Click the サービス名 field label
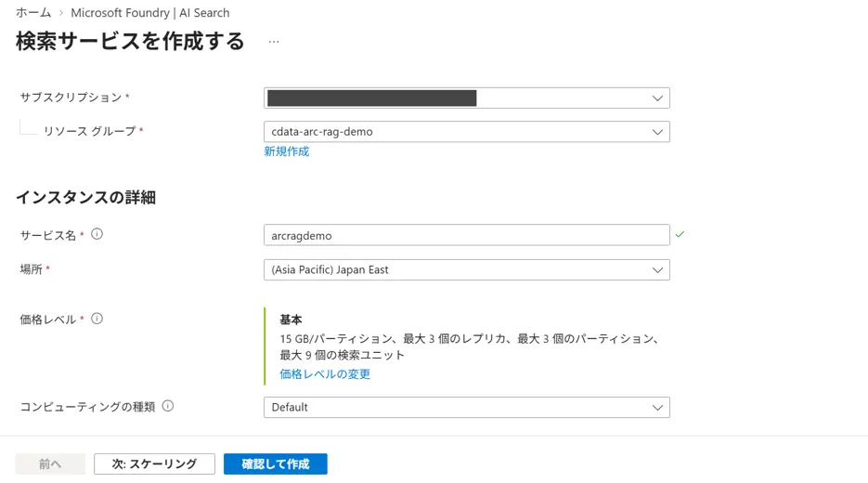Viewport: 868px width, 483px height. point(47,235)
